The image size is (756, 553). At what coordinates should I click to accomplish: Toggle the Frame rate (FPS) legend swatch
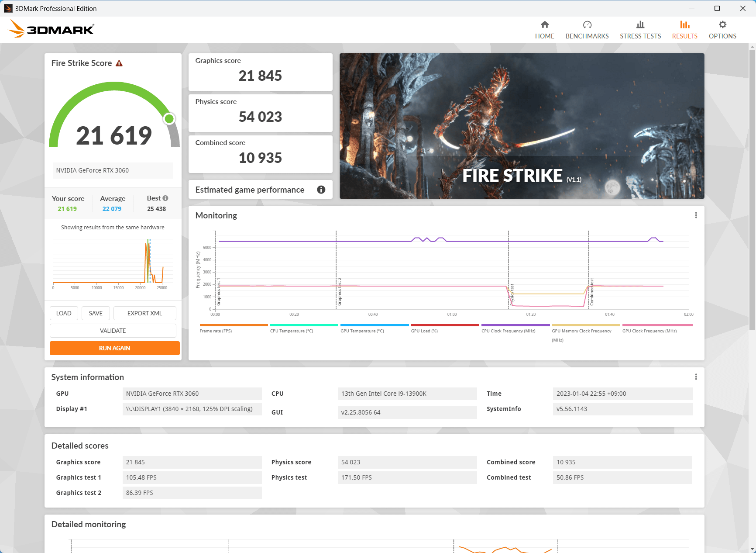click(x=234, y=325)
